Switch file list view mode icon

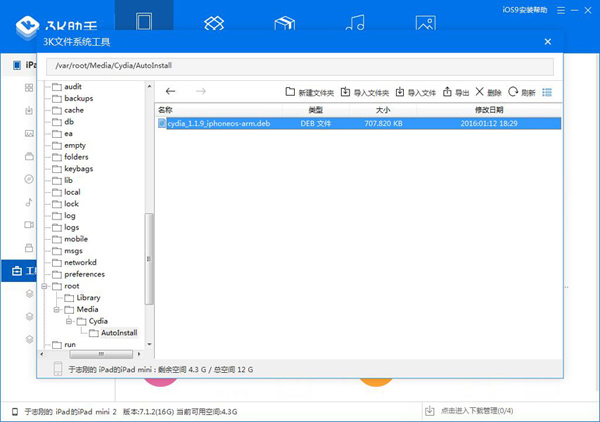546,92
